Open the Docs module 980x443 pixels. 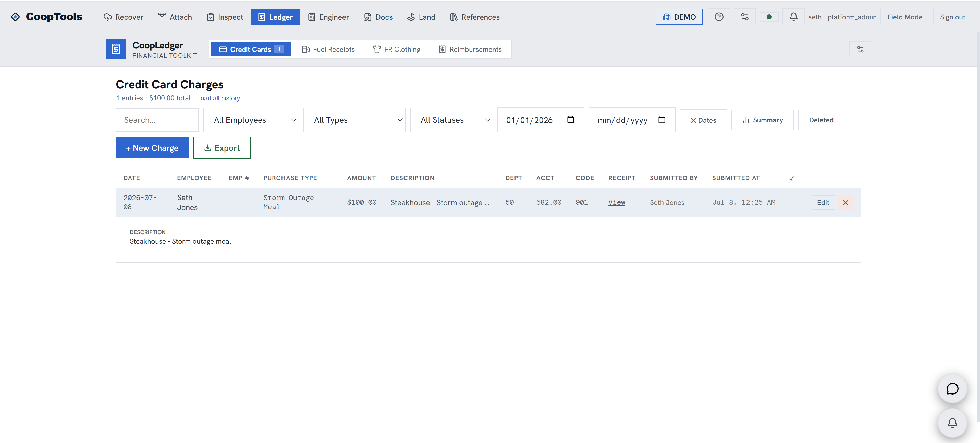[x=378, y=17]
